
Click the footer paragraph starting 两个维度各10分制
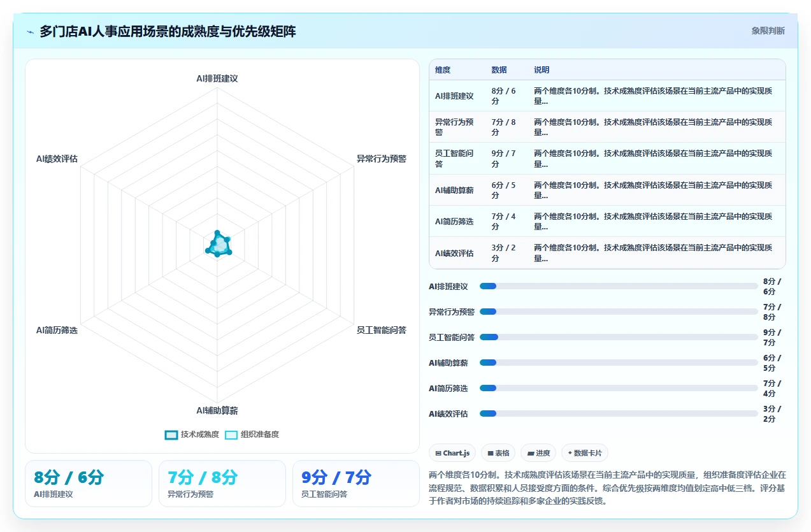608,487
